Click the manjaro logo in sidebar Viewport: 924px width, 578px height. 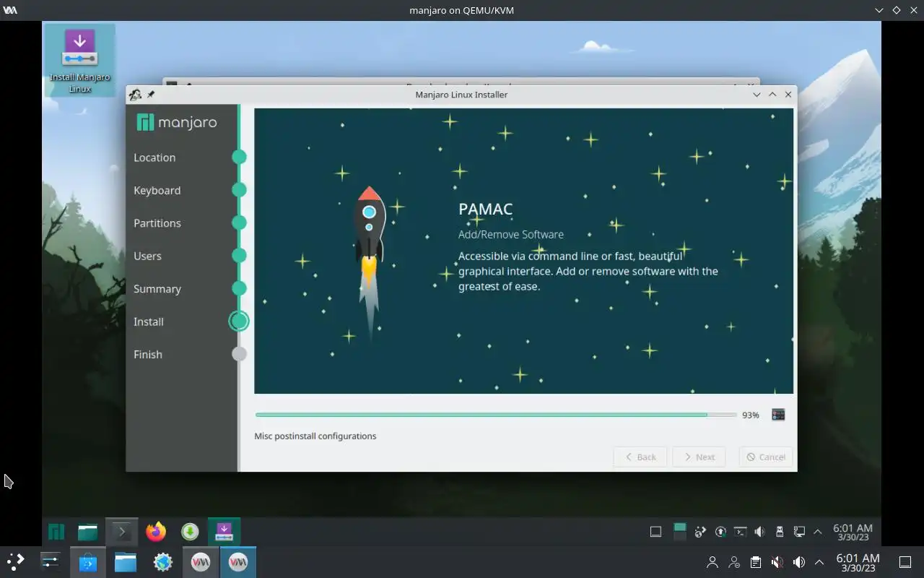tap(177, 122)
